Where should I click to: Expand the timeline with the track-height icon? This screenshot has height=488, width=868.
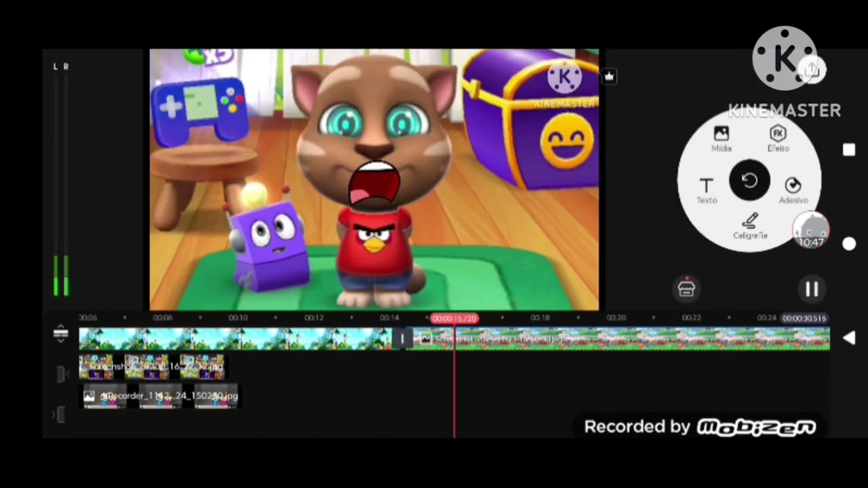[x=60, y=333]
